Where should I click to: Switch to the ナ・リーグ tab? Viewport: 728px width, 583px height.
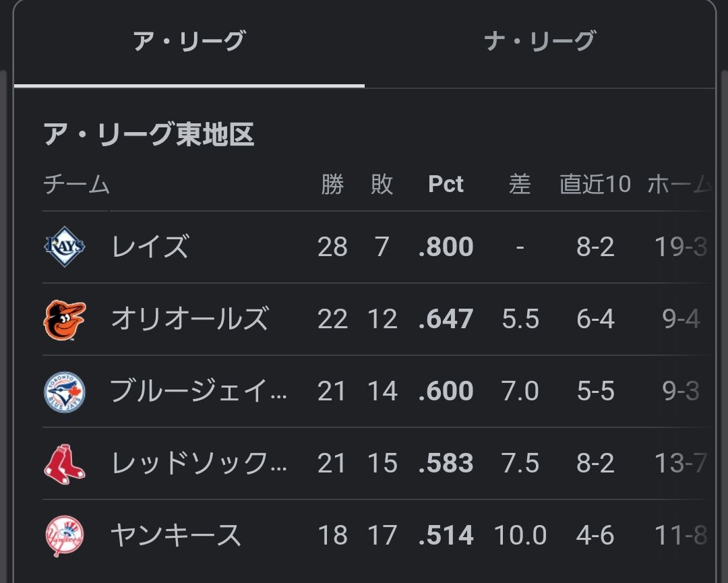click(x=539, y=42)
